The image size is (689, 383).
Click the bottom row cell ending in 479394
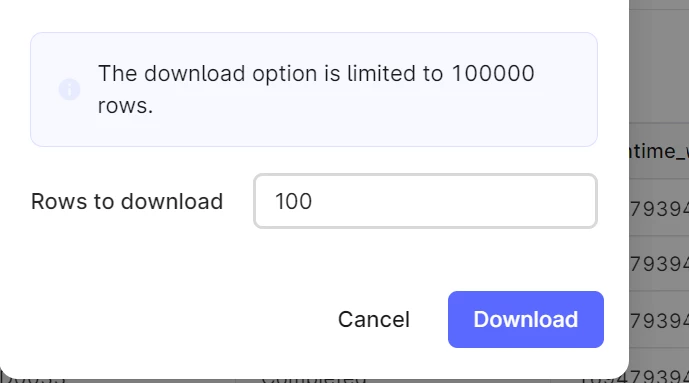click(x=637, y=377)
